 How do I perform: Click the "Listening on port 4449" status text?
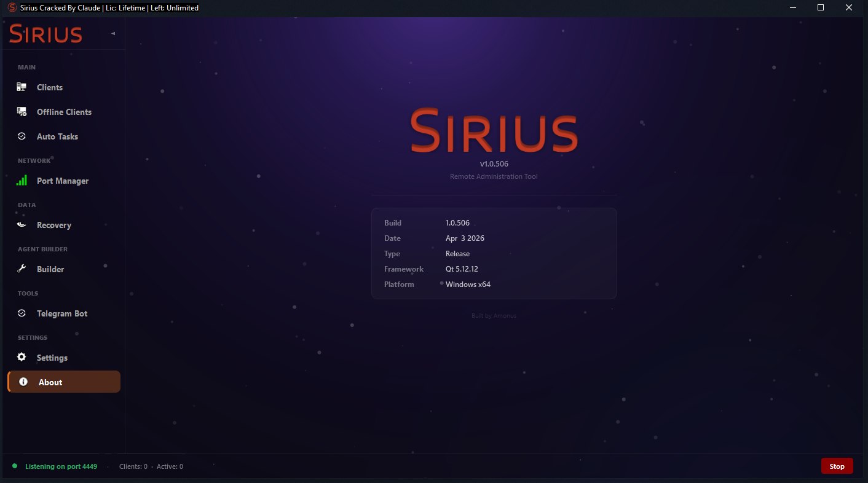(61, 466)
